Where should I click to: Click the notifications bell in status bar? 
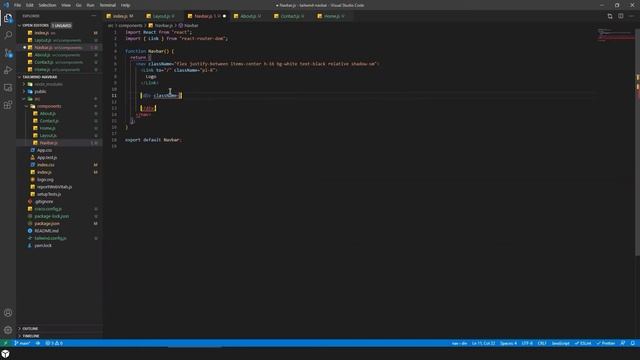[x=633, y=343]
